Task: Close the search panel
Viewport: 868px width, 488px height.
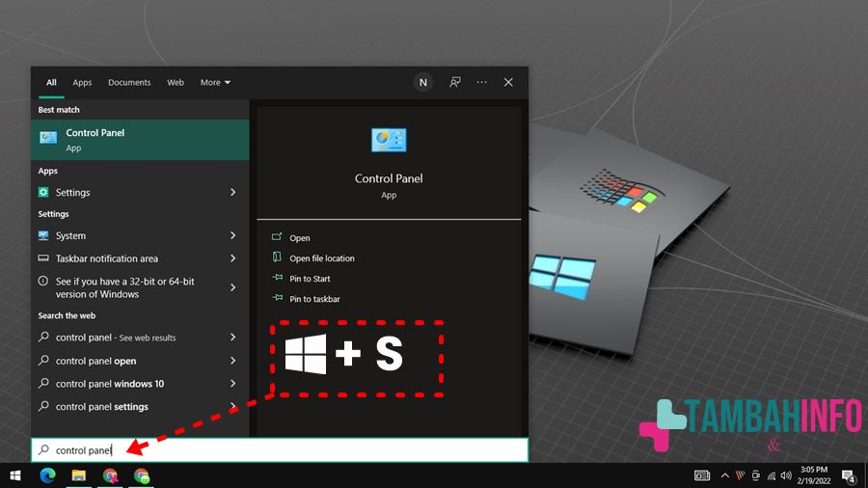Action: (508, 82)
